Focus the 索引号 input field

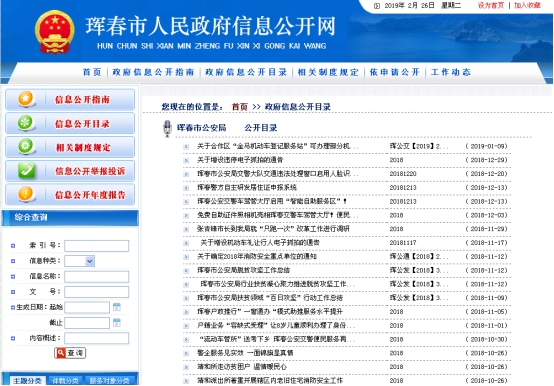click(96, 246)
